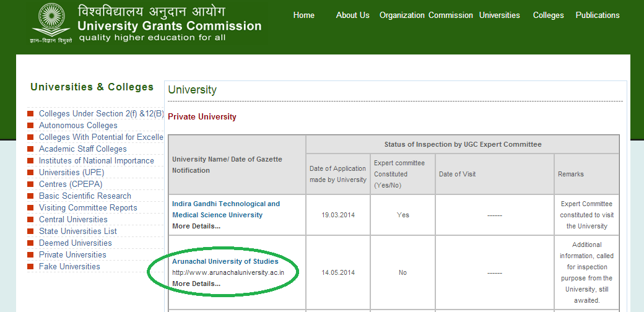
Task: Select Universities (UPE) in the sidebar
Action: coord(71,173)
